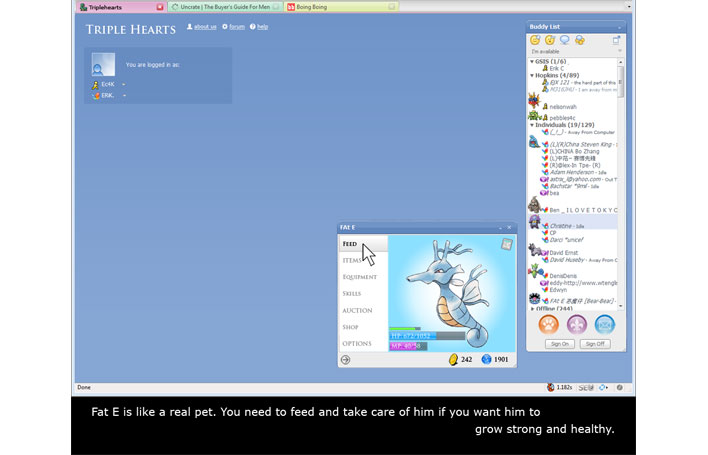Click the pop-out icon in Buddy List

616,40
